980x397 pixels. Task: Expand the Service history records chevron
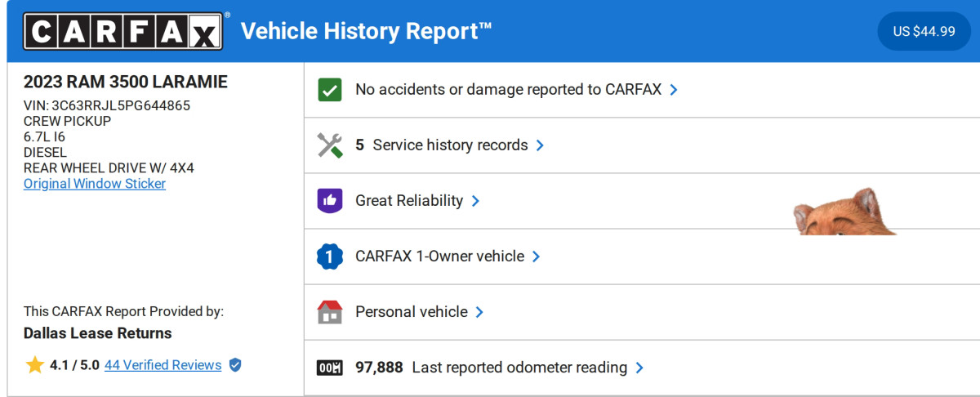540,145
